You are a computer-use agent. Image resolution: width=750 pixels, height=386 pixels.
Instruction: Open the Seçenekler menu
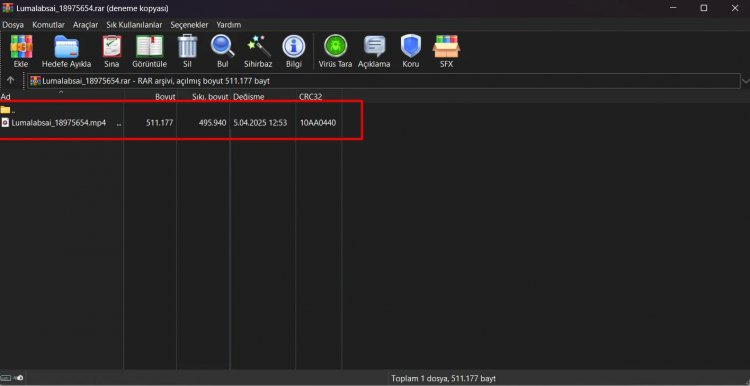[x=189, y=25]
